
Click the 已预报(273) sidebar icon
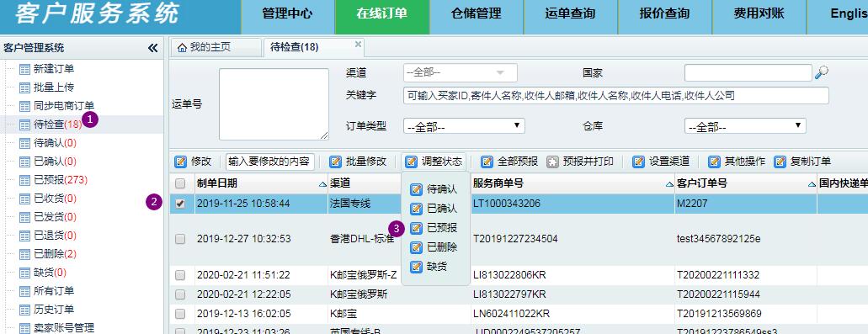24,180
